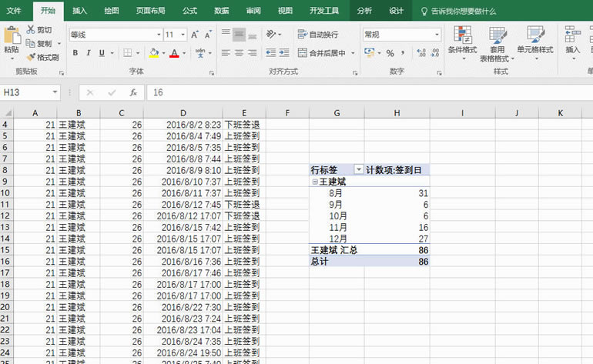
Task: Click the Insert Function fx icon
Action: click(133, 92)
